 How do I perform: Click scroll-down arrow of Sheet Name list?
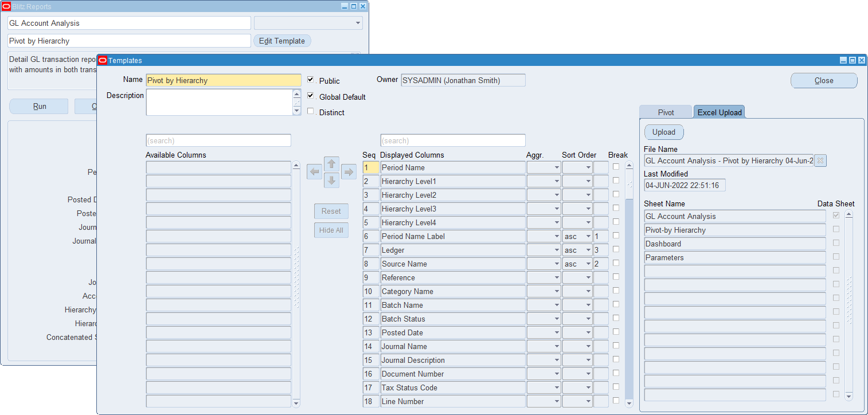point(849,396)
